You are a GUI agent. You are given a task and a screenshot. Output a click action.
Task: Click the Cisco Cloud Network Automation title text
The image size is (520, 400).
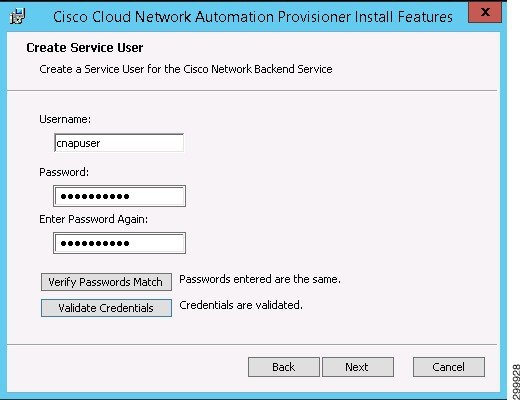point(253,17)
